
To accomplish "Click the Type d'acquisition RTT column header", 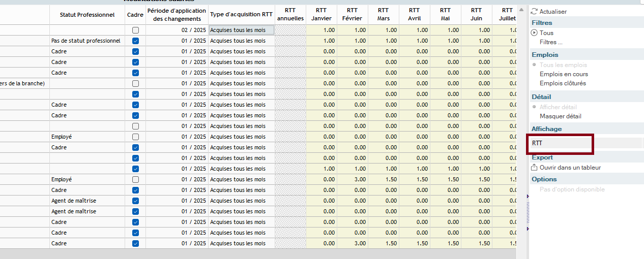I will click(x=242, y=15).
